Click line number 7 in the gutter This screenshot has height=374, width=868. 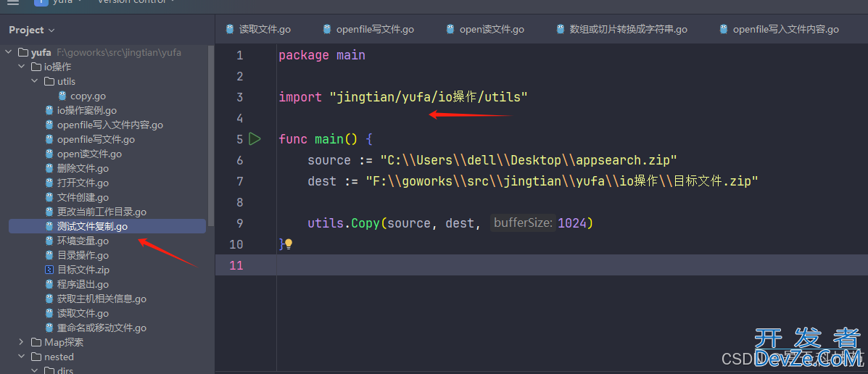click(x=239, y=181)
